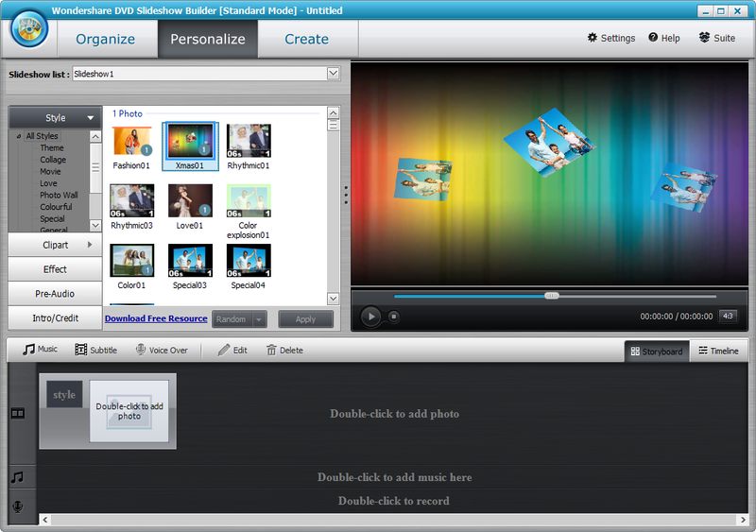The image size is (756, 532).
Task: Select the Love style category
Action: 48,183
